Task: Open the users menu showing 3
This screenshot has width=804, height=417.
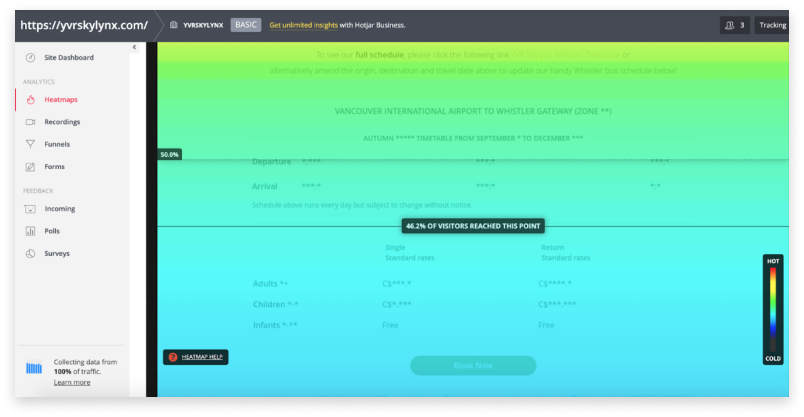Action: pos(734,24)
